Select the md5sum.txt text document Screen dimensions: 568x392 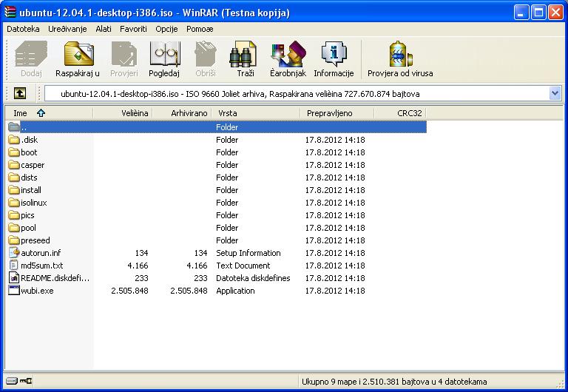pyautogui.click(x=41, y=266)
